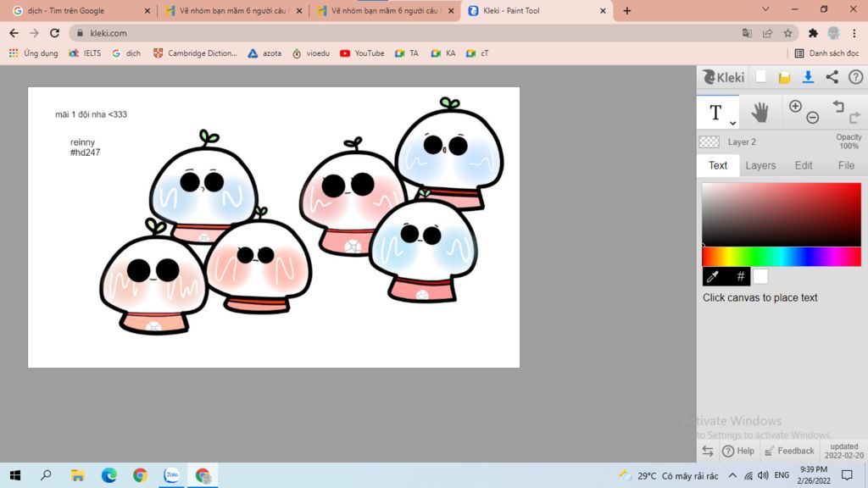Bookmark this page with the star icon
Screen dimensions: 868x488
(x=787, y=33)
